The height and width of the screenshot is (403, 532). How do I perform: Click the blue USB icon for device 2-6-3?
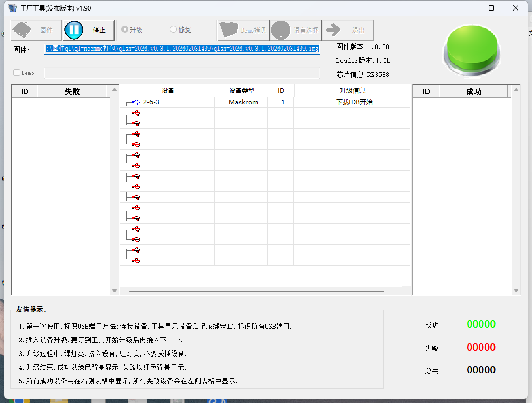[136, 102]
